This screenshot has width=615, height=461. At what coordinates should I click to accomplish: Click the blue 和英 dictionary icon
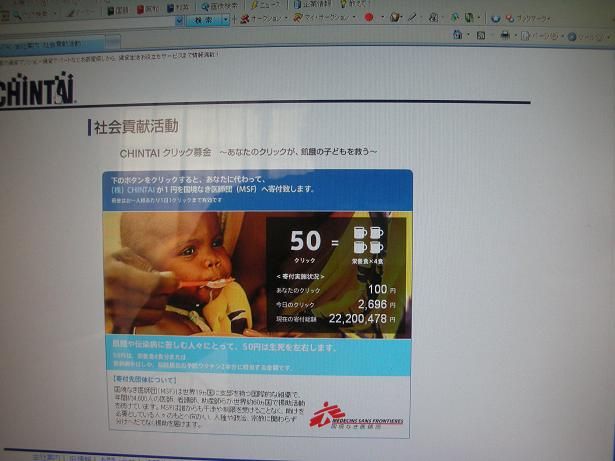(x=178, y=8)
